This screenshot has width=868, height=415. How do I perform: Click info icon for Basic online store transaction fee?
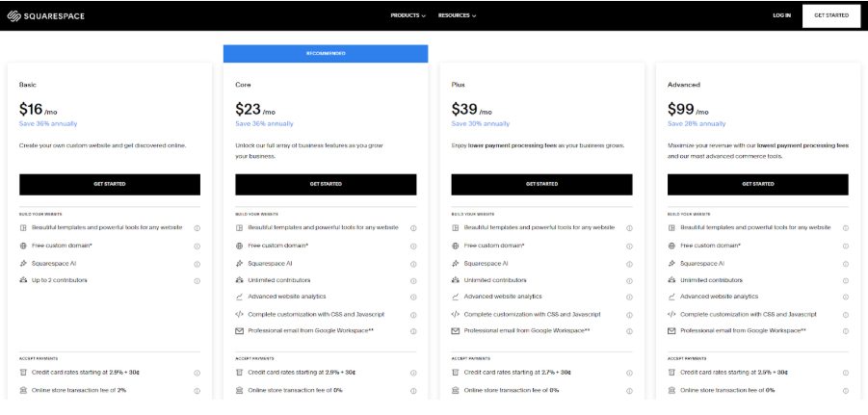[x=197, y=391]
